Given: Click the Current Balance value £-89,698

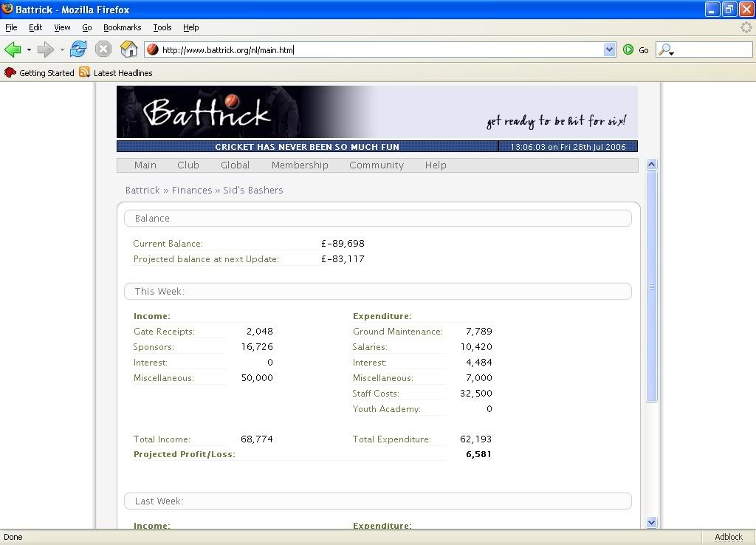Looking at the screenshot, I should click(x=343, y=244).
